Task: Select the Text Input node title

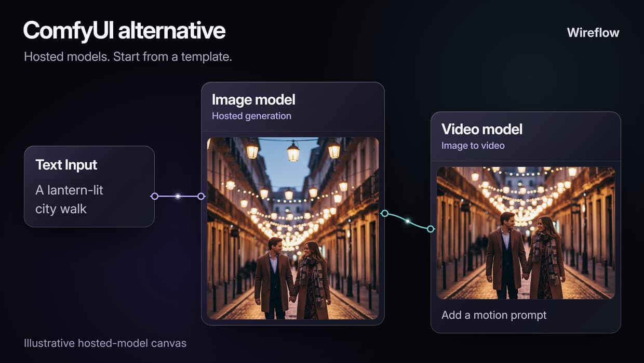Action: tap(66, 165)
